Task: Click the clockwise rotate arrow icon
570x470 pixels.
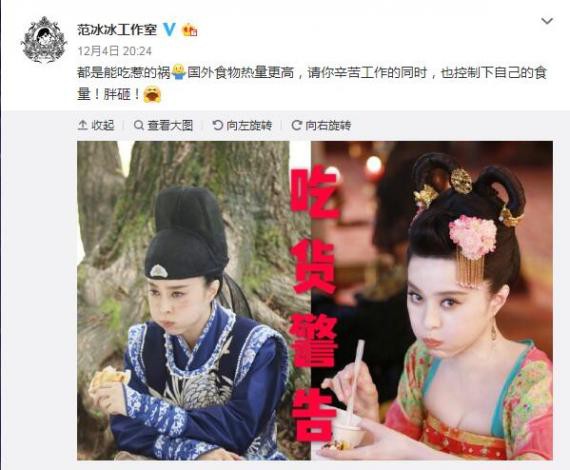Action: pyautogui.click(x=296, y=125)
